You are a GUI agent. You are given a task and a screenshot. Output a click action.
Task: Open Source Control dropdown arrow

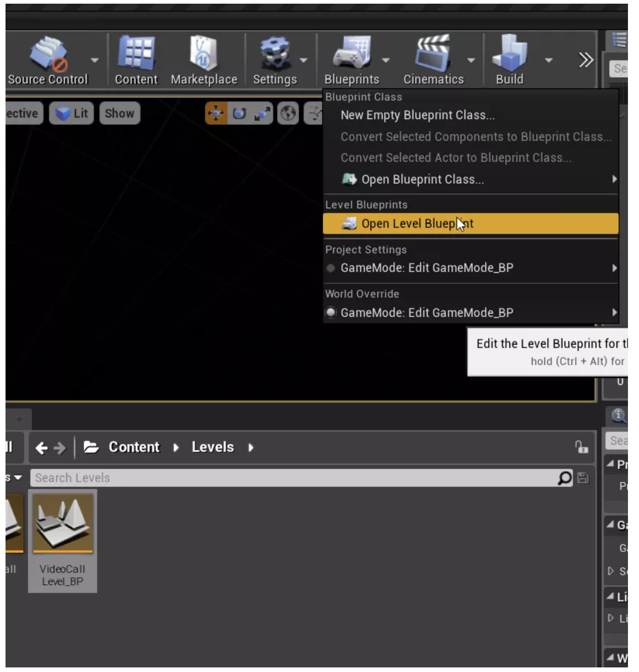coord(95,60)
